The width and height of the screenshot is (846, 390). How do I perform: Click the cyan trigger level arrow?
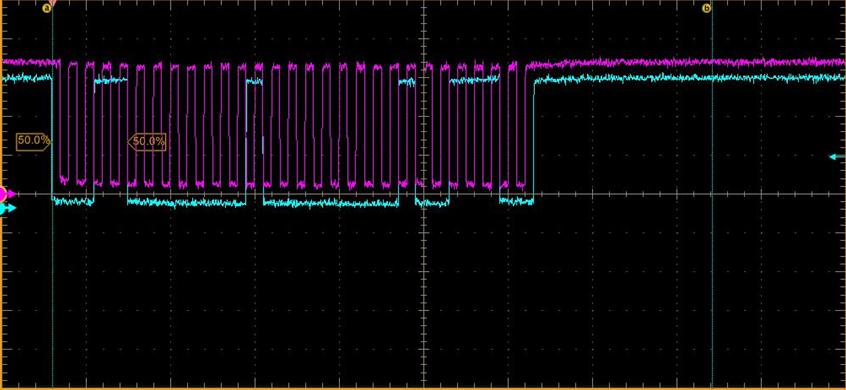[x=837, y=157]
